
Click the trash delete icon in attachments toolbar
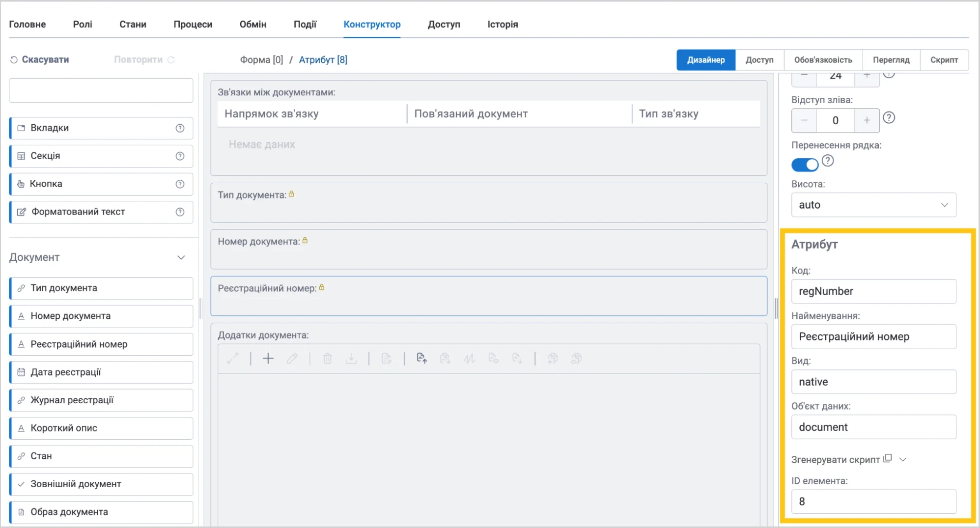(x=328, y=359)
